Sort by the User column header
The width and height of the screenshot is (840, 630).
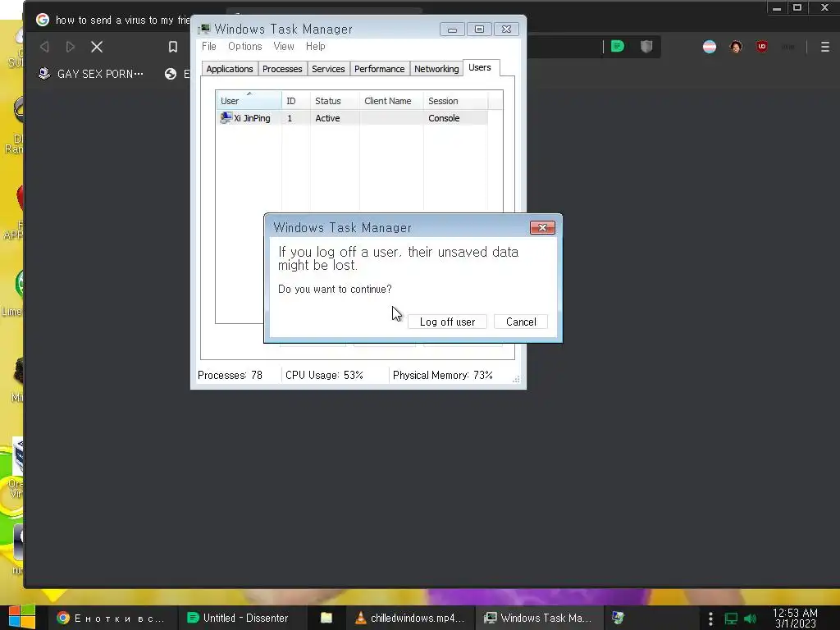[249, 101]
